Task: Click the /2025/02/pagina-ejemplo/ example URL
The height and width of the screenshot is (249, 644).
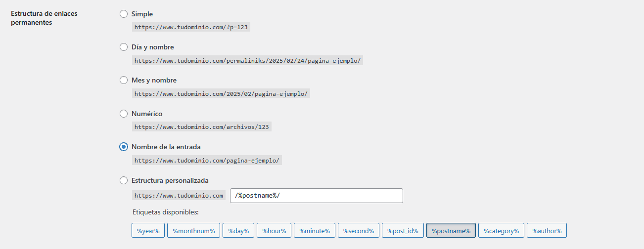Action: (x=221, y=94)
